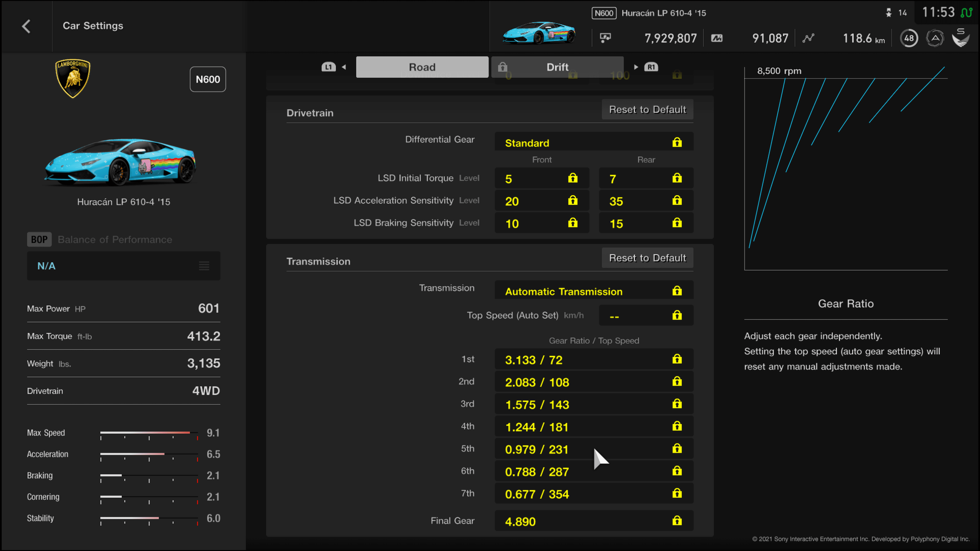Switch to the Road settings tab
The width and height of the screenshot is (980, 551).
tap(422, 67)
